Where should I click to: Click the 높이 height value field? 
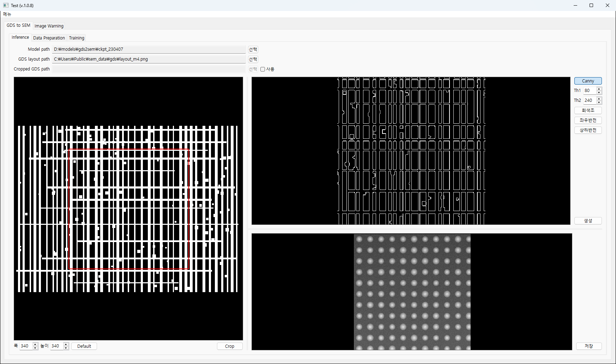56,346
